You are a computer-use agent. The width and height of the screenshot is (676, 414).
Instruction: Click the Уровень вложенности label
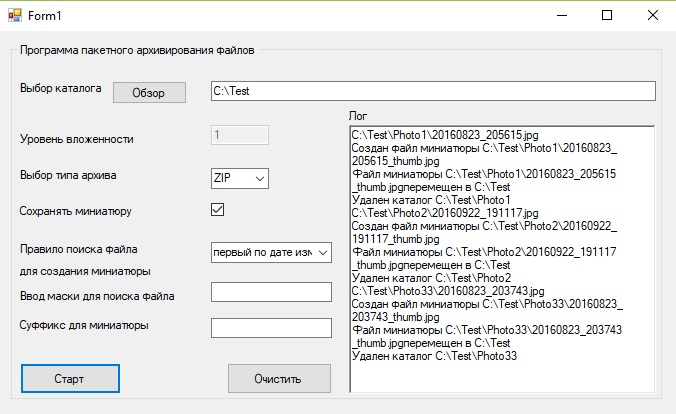(x=77, y=139)
